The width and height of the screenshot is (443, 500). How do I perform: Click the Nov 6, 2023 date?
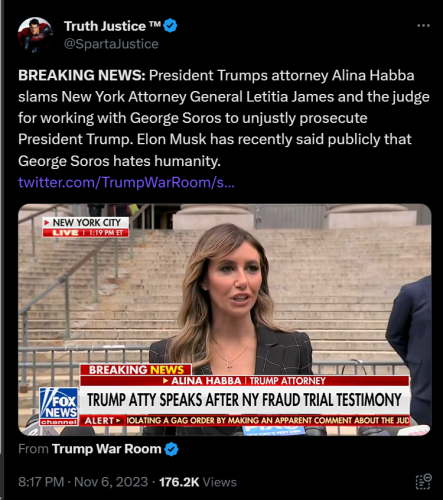point(111,482)
